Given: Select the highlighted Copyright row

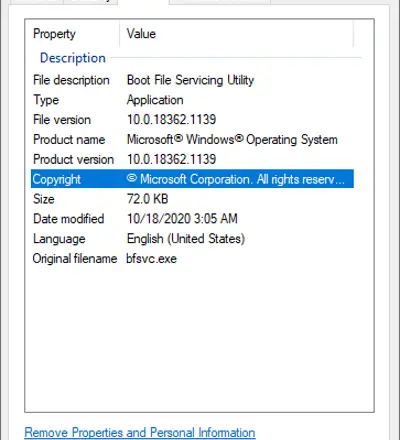Looking at the screenshot, I should coord(192,179).
